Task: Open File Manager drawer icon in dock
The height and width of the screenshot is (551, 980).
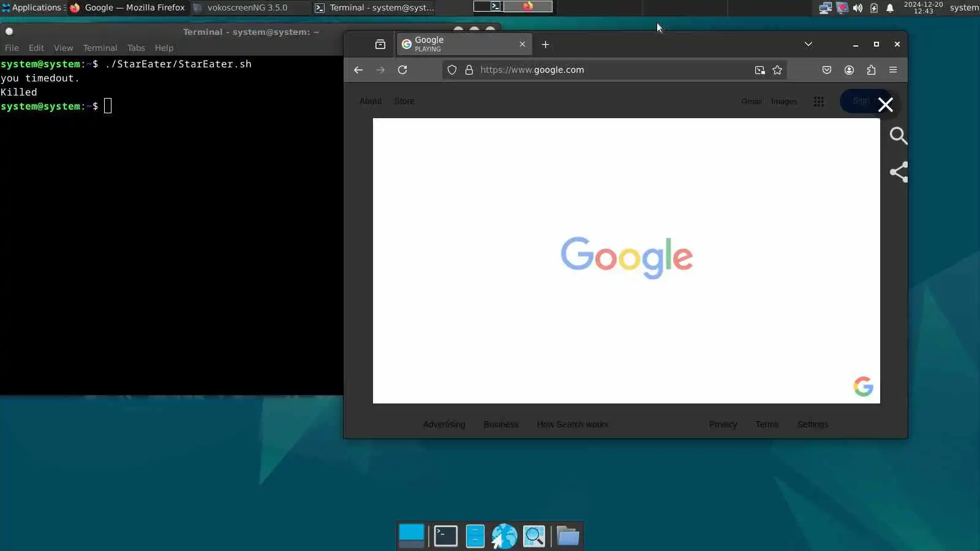Action: point(475,536)
